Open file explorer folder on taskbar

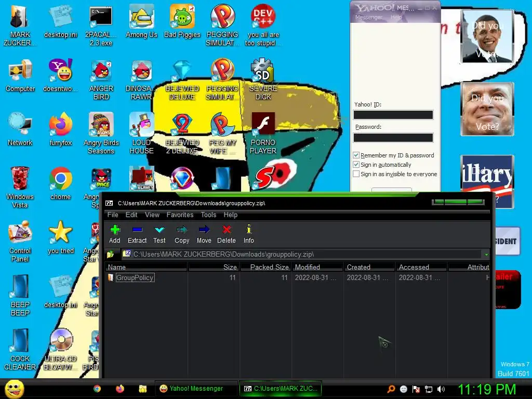[143, 389]
